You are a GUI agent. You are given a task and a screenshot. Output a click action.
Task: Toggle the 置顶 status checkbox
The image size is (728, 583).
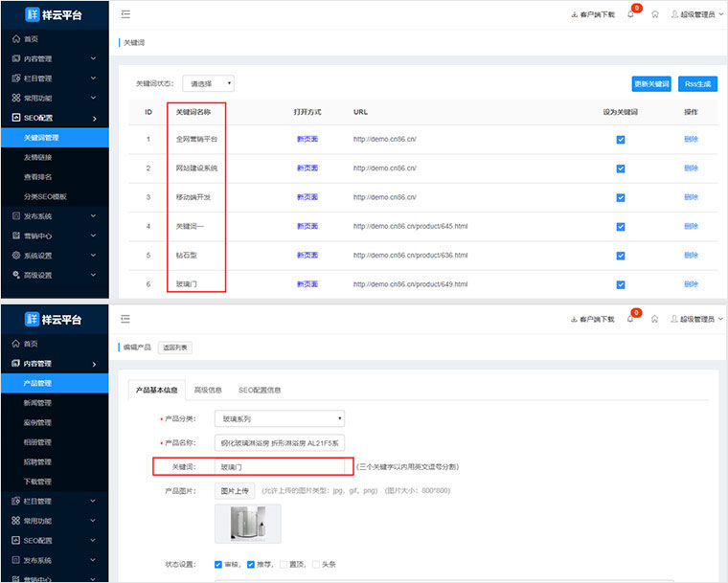[x=284, y=565]
